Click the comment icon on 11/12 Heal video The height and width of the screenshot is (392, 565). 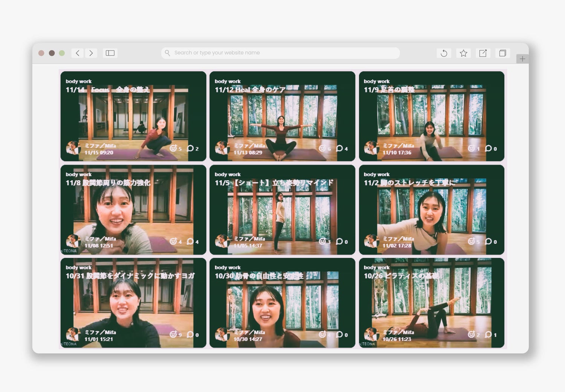(339, 148)
